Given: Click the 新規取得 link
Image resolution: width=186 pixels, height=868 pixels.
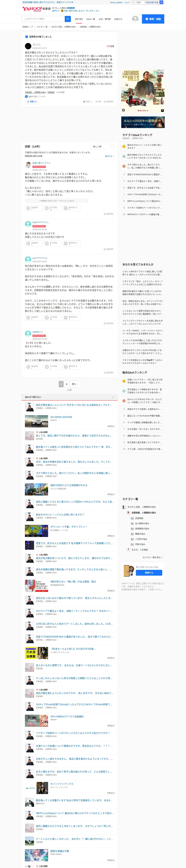Looking at the screenshot, I should [x=71, y=8].
